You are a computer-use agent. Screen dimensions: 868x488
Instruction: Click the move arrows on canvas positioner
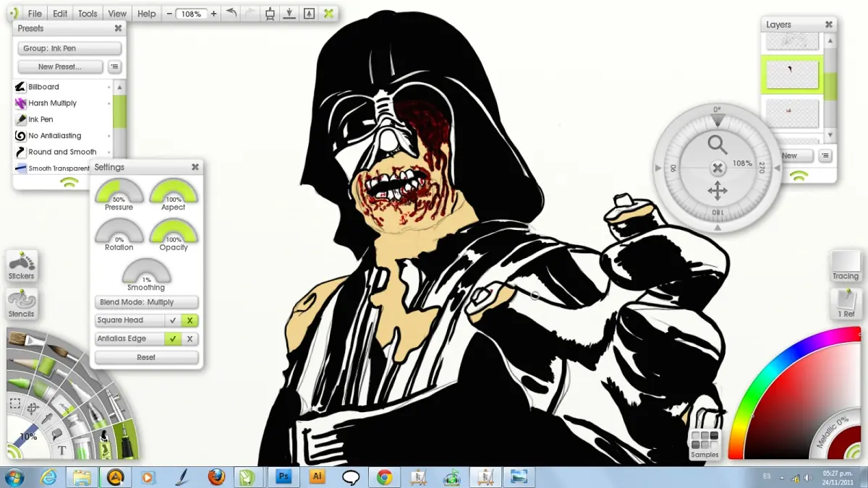pos(718,191)
